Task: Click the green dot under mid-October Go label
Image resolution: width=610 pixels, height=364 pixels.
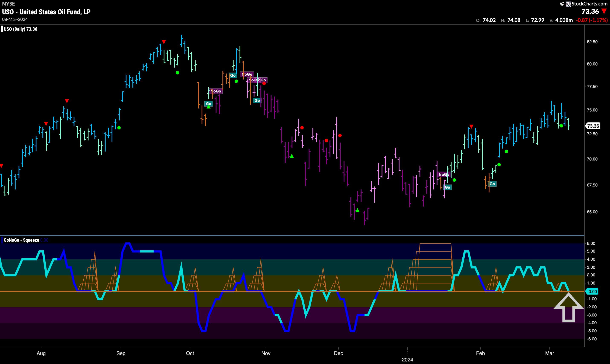Action: 236,81
